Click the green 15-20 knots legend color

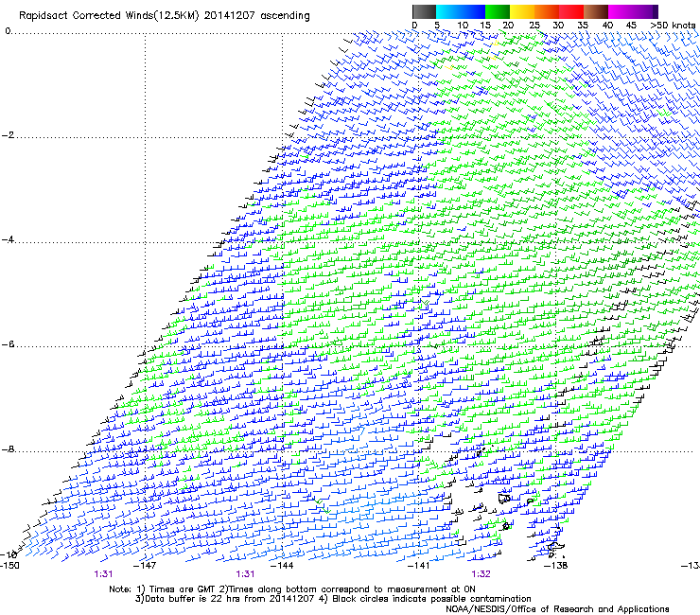point(498,11)
